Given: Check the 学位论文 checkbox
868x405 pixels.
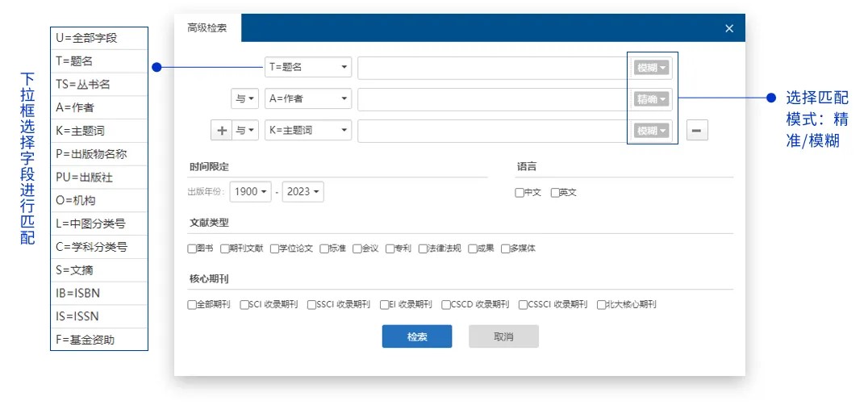Looking at the screenshot, I should tap(274, 248).
